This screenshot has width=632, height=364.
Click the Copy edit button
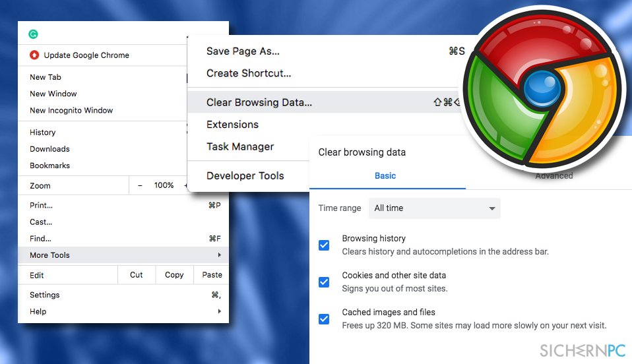[x=174, y=275]
